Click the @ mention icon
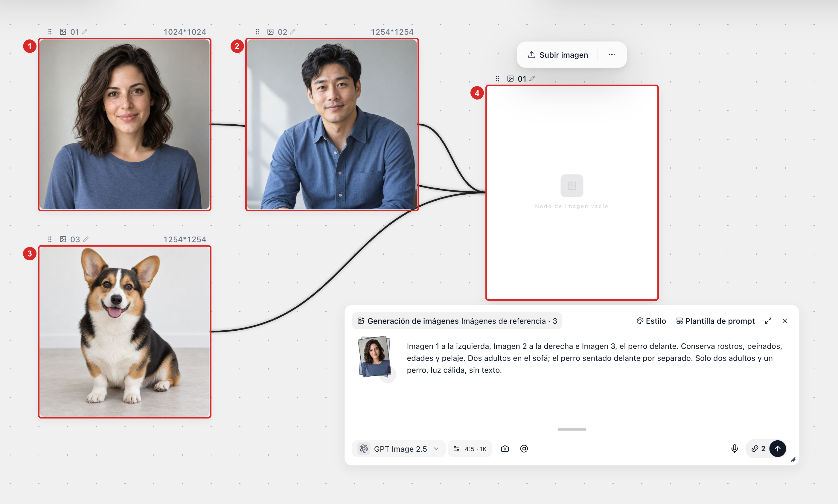 click(524, 449)
